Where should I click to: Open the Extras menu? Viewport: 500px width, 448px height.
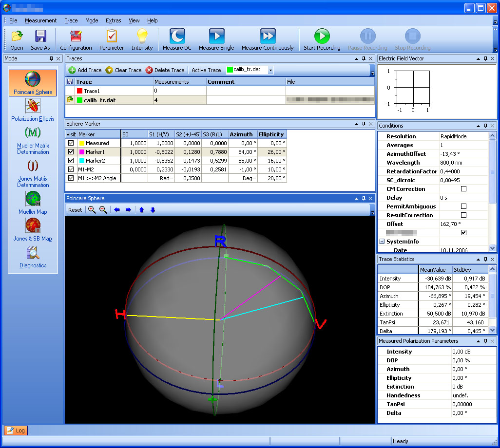(x=114, y=20)
